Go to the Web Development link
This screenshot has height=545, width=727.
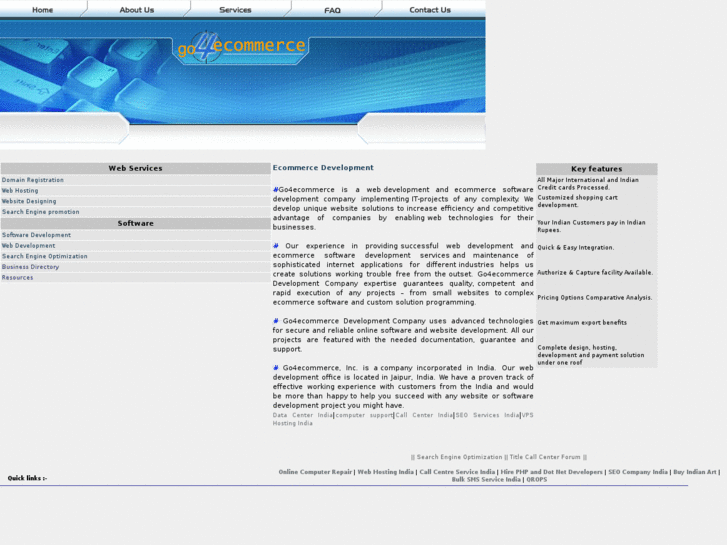point(28,246)
